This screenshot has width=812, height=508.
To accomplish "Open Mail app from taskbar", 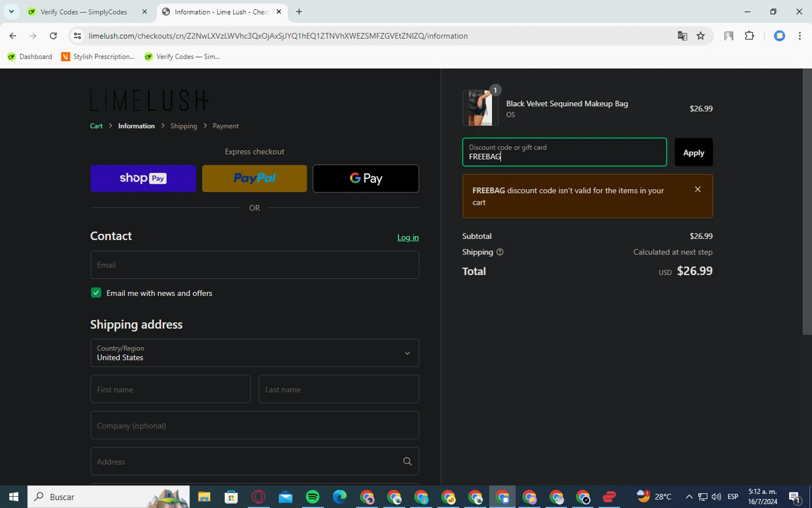I will pyautogui.click(x=285, y=497).
